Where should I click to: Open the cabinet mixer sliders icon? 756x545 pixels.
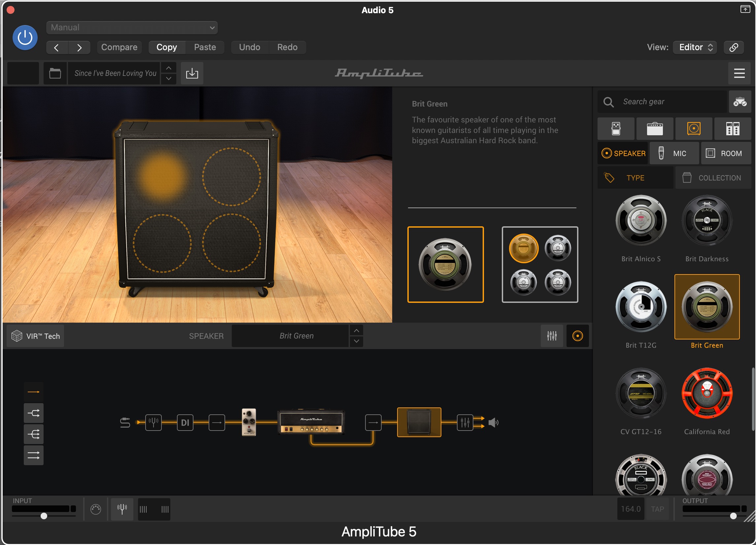552,336
